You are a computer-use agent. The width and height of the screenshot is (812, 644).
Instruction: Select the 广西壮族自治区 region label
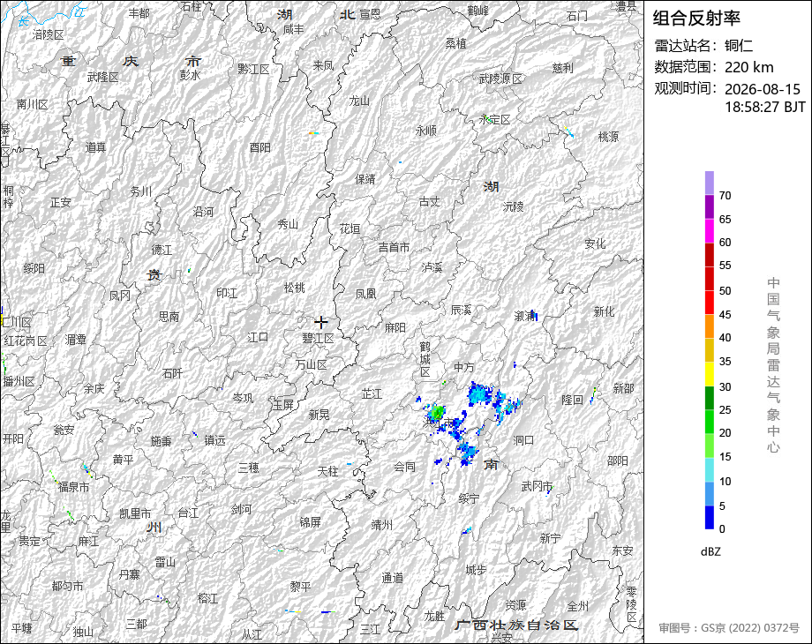point(517,625)
